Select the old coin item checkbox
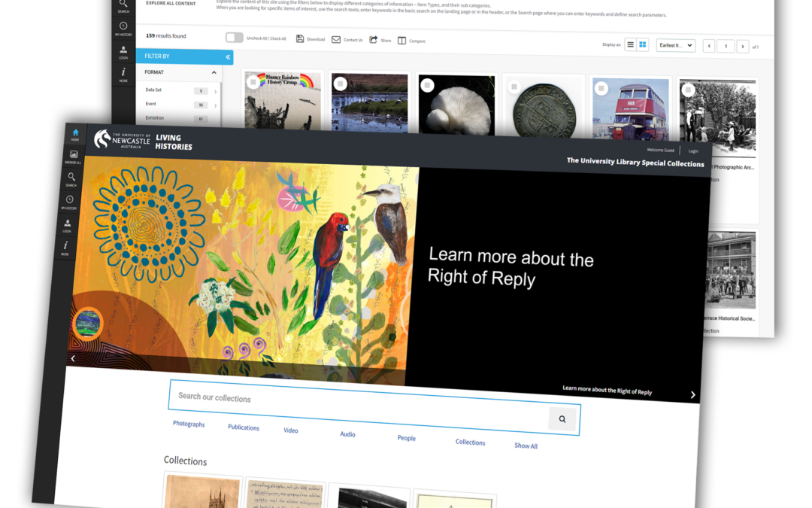The image size is (812, 508). pos(514,87)
